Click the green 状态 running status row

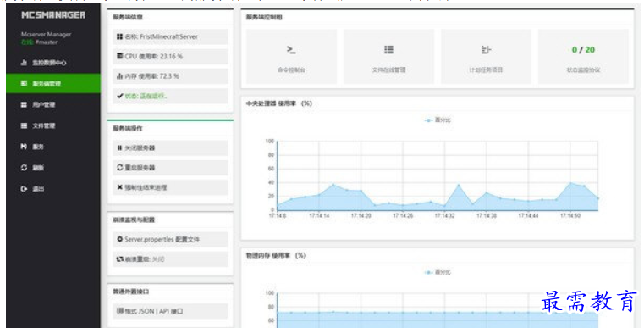click(x=170, y=96)
